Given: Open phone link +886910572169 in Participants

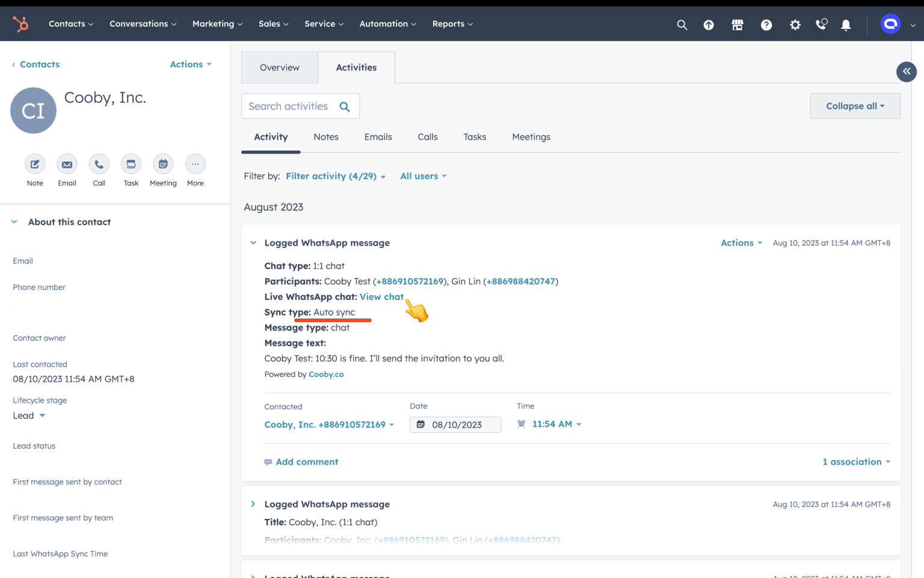Looking at the screenshot, I should coord(410,282).
